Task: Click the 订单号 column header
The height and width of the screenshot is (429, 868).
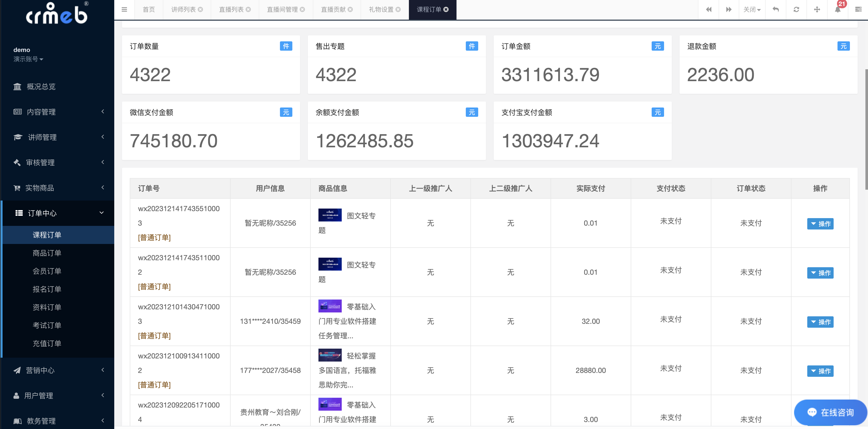Action: pos(180,188)
